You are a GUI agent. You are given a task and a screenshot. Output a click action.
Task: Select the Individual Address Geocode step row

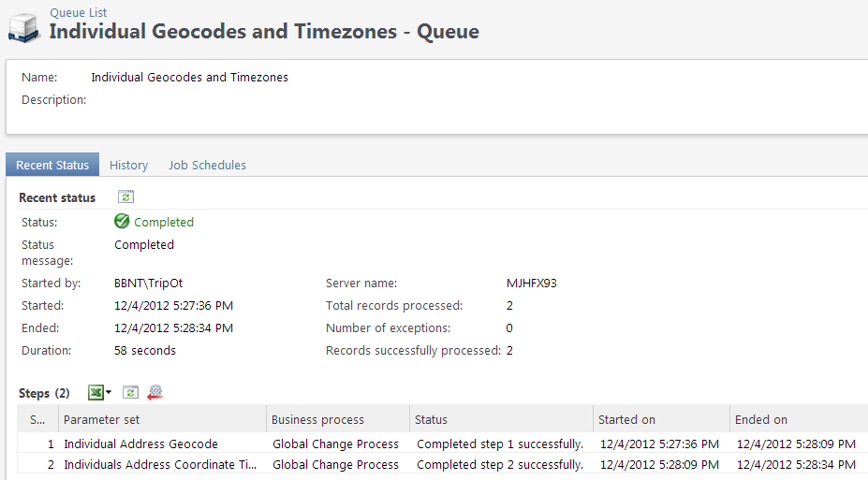140,444
